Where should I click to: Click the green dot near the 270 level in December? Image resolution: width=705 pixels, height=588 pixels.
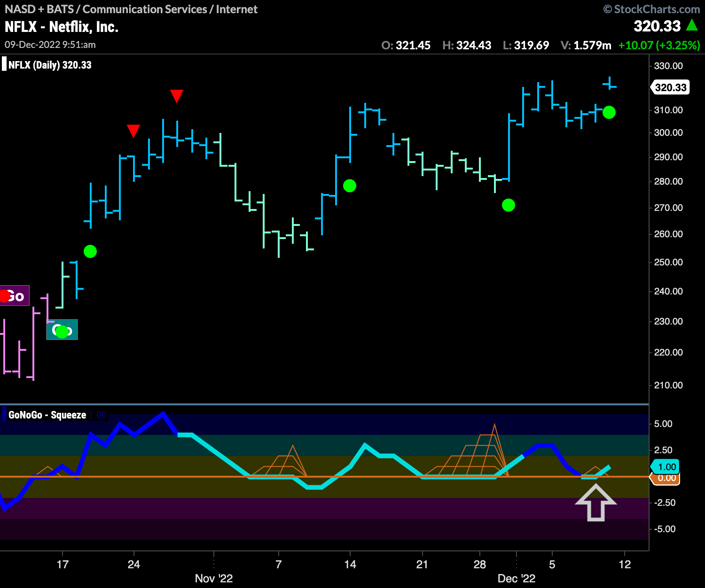click(509, 205)
